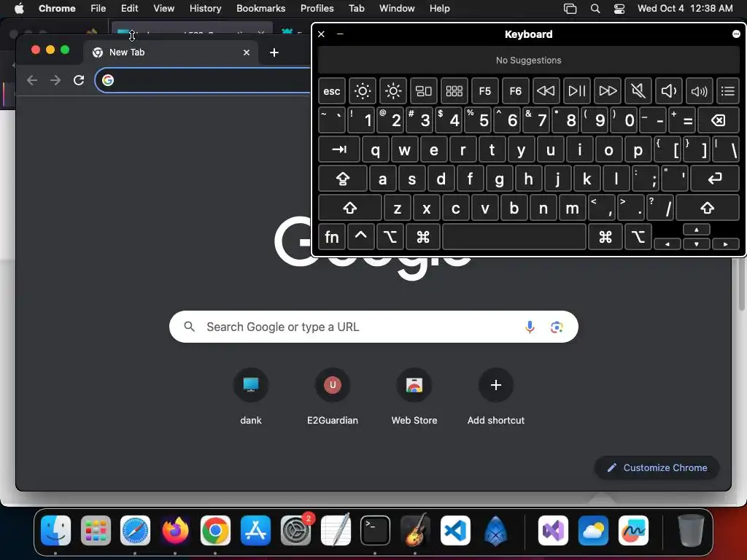Open the Web Store shortcut
747x560 pixels.
click(x=414, y=396)
